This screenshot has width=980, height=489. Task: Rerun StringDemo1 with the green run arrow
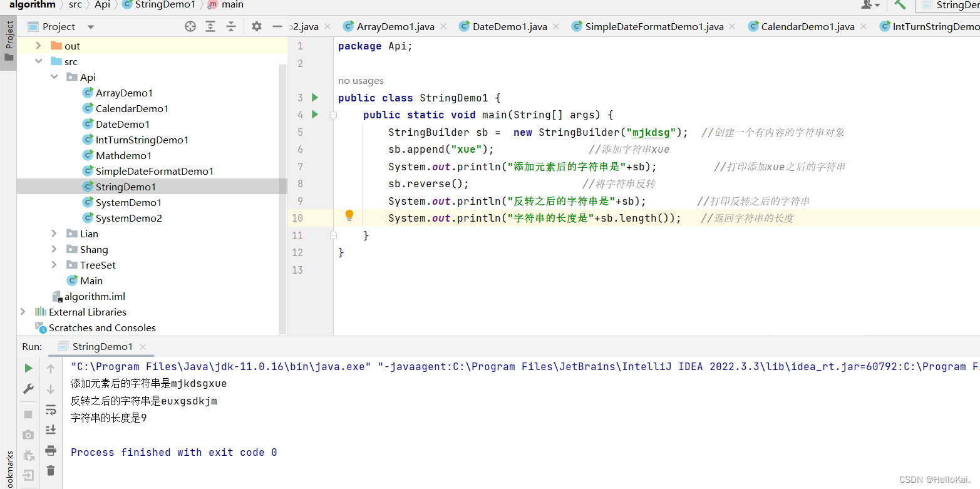28,368
